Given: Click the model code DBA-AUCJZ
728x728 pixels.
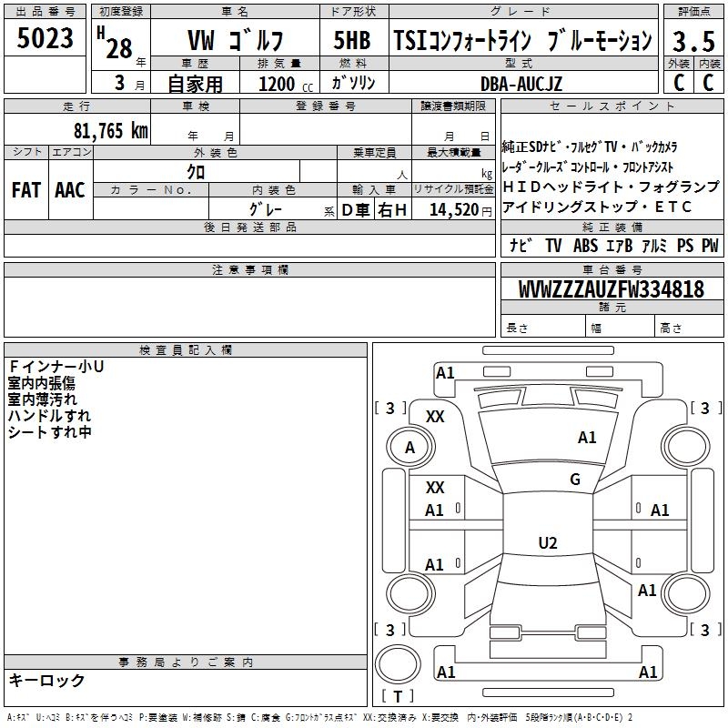Looking at the screenshot, I should point(521,84).
